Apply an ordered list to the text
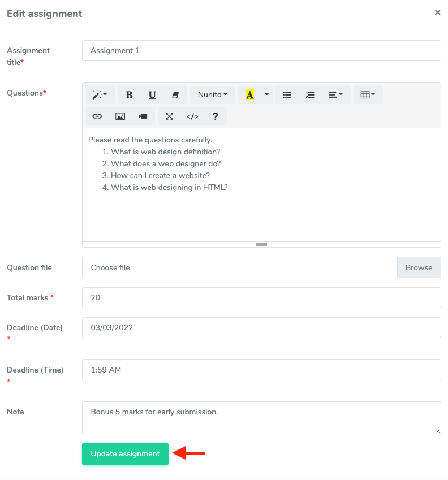The width and height of the screenshot is (448, 480). coord(310,94)
